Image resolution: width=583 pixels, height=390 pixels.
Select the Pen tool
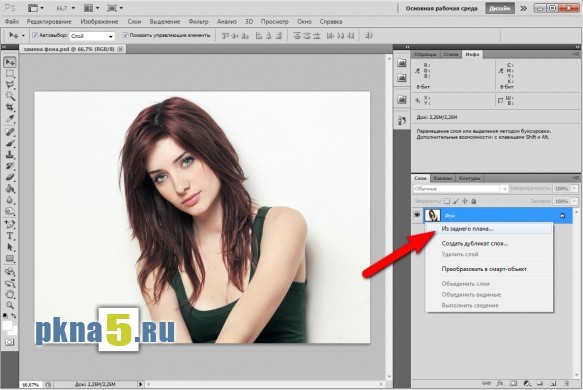(x=10, y=224)
